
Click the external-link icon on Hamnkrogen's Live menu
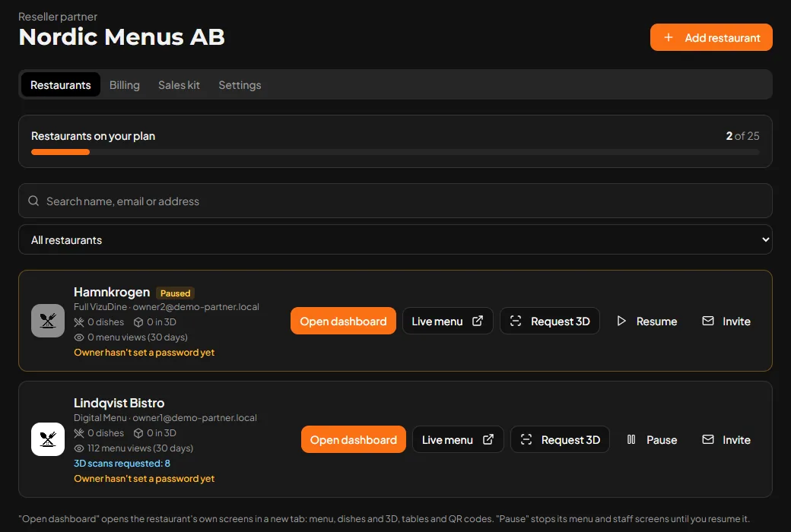[478, 321]
